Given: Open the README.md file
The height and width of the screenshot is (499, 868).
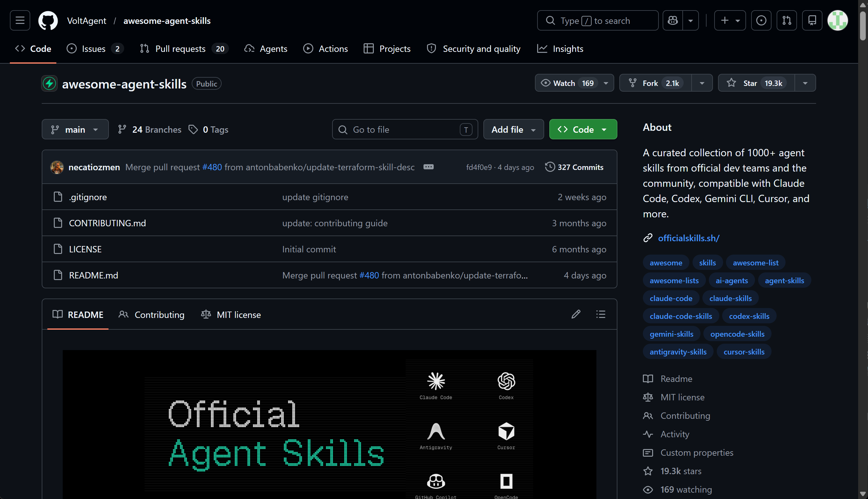Looking at the screenshot, I should (x=93, y=275).
